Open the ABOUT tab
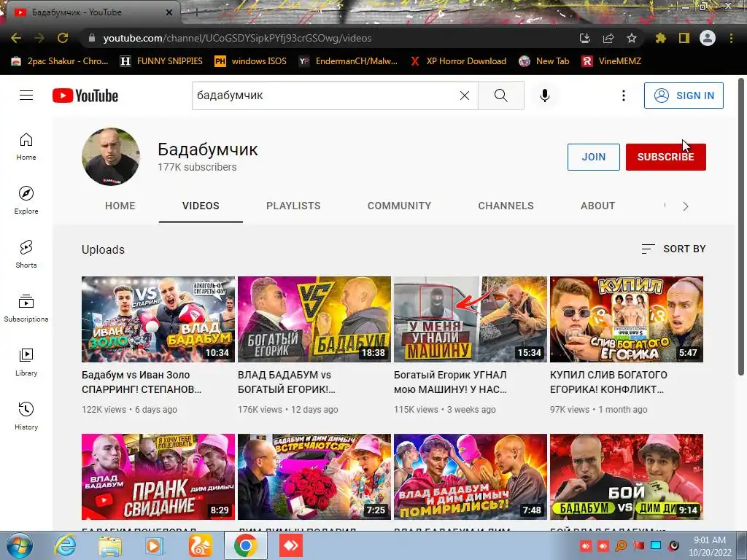747x560 pixels. click(x=598, y=206)
